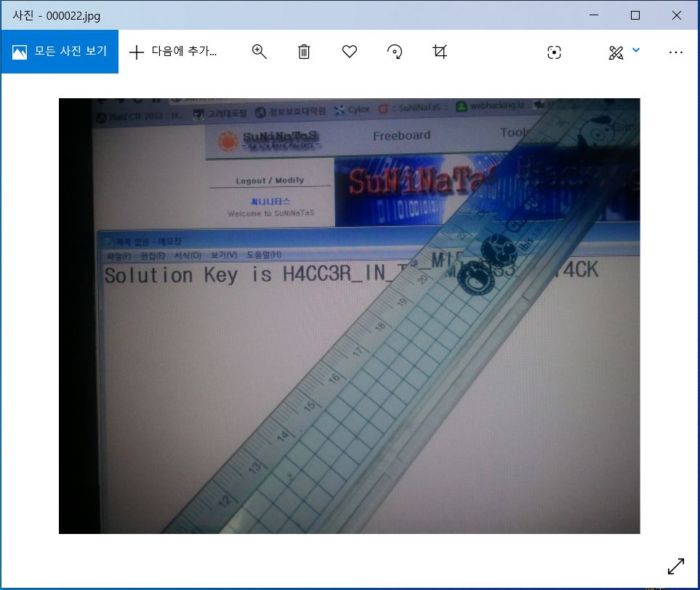
Task: Rotate the photo with the rotate icon
Action: (x=395, y=52)
